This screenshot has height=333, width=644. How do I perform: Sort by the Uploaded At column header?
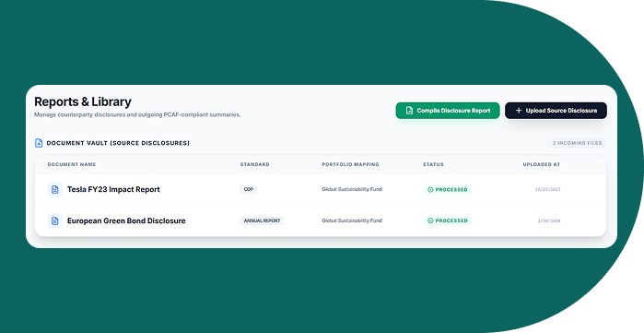[x=542, y=164]
